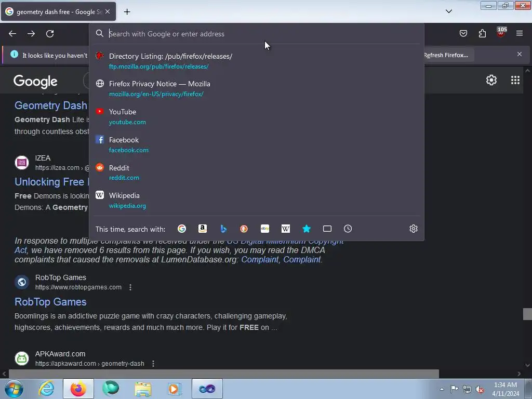
Task: Choose the Reddit suggestion
Action: 257,172
